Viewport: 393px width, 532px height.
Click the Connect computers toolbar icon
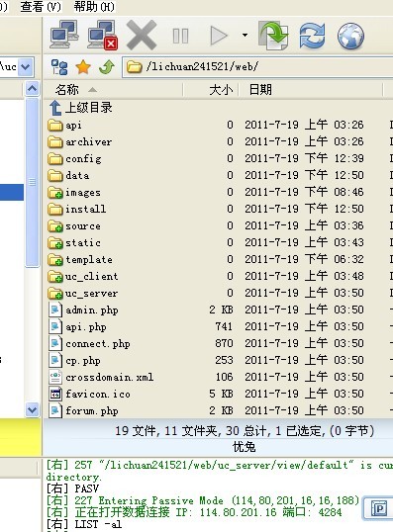(x=64, y=35)
